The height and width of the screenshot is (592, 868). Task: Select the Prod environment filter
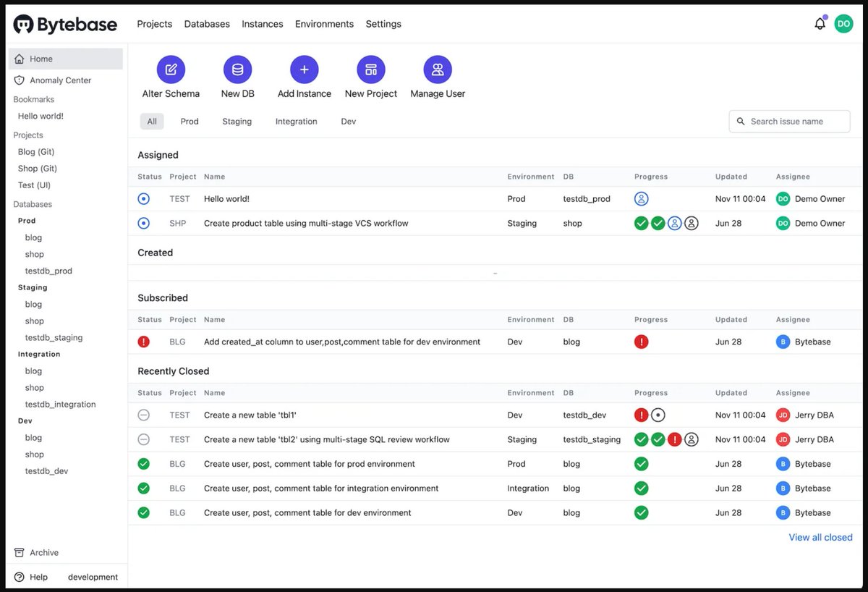click(189, 121)
